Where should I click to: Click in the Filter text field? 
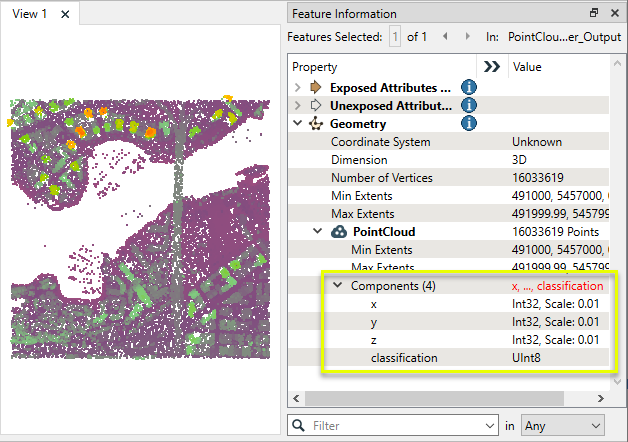click(400, 426)
